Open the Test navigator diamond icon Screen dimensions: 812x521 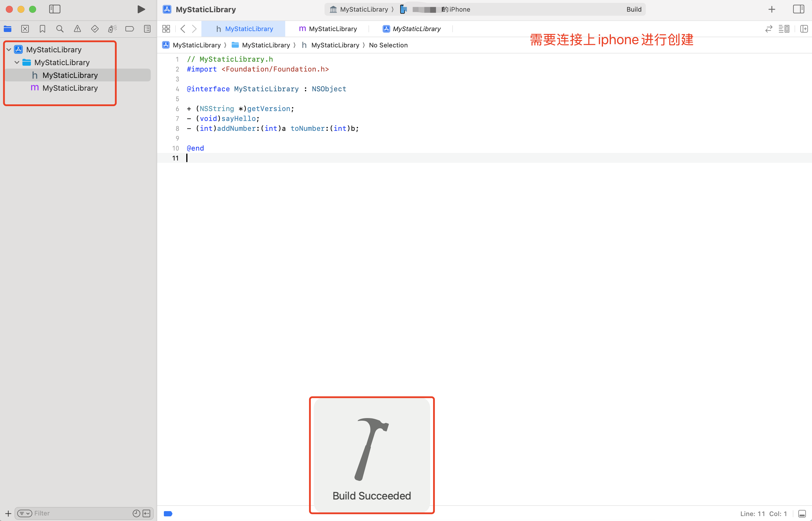[95, 29]
